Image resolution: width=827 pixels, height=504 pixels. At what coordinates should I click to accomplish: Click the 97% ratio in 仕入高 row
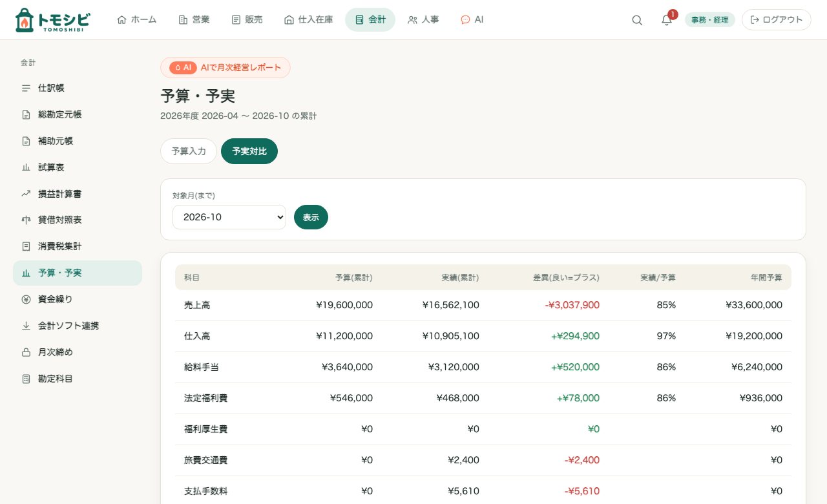tap(666, 336)
